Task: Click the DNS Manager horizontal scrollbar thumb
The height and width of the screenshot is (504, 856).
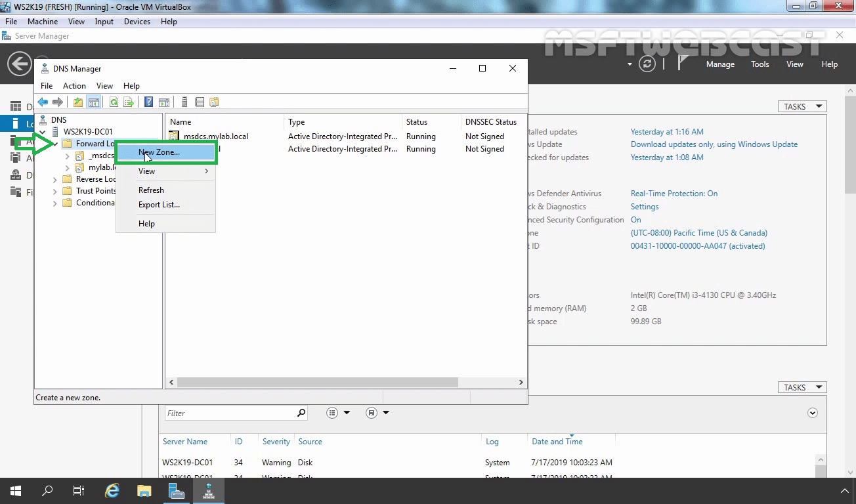Action: [x=317, y=382]
